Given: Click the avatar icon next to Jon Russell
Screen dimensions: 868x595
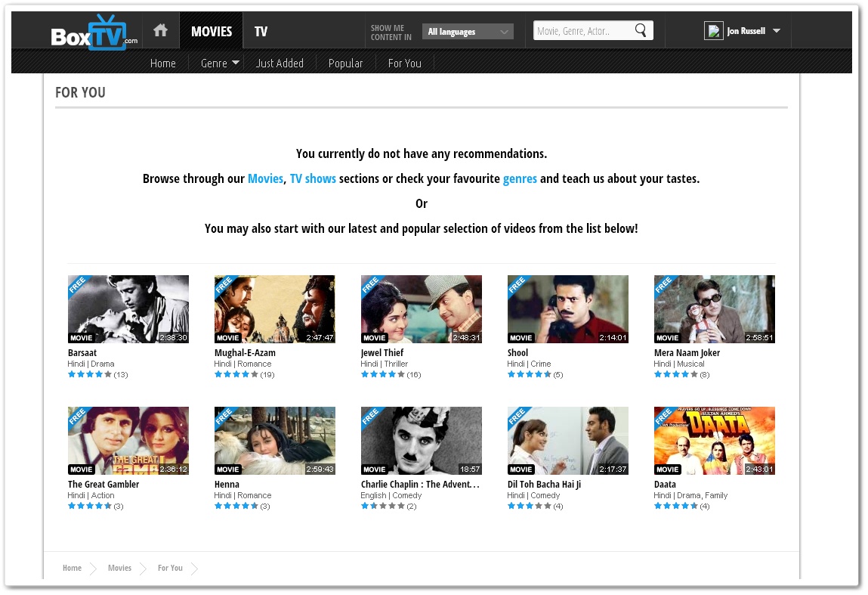Looking at the screenshot, I should pos(713,30).
